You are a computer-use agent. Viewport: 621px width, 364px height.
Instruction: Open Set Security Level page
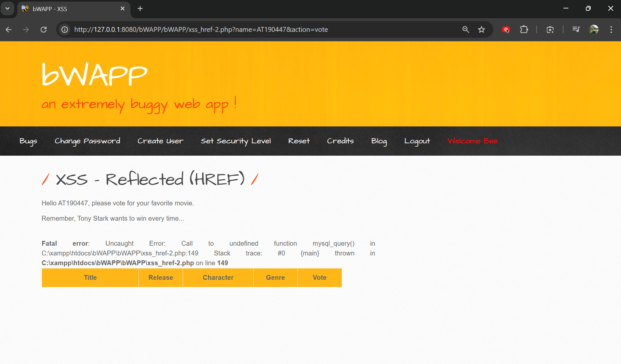click(x=236, y=141)
